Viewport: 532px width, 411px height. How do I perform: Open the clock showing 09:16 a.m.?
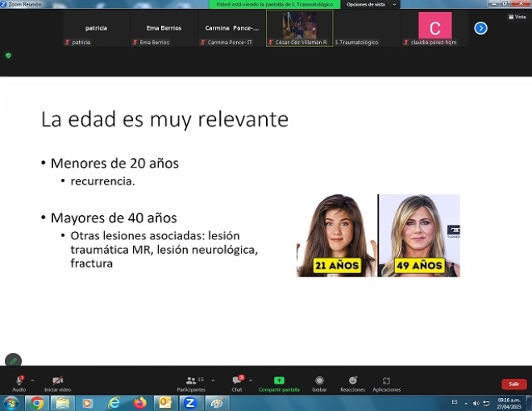pos(509,403)
